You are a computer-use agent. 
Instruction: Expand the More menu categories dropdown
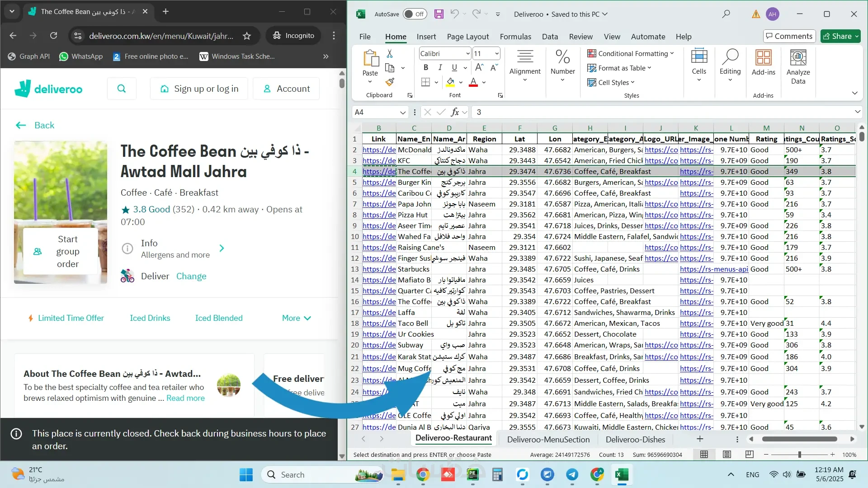pos(296,318)
